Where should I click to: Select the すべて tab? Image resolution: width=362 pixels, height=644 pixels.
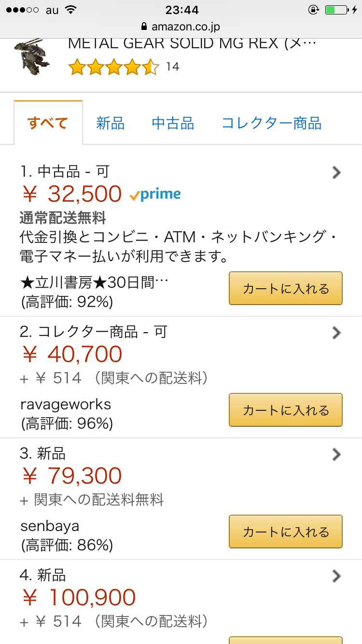[48, 123]
